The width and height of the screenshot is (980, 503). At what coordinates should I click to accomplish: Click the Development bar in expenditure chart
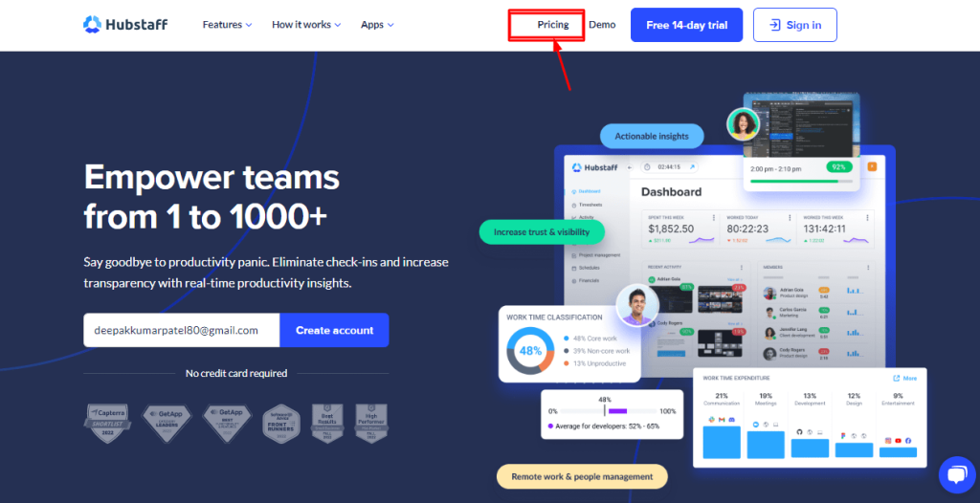click(810, 448)
